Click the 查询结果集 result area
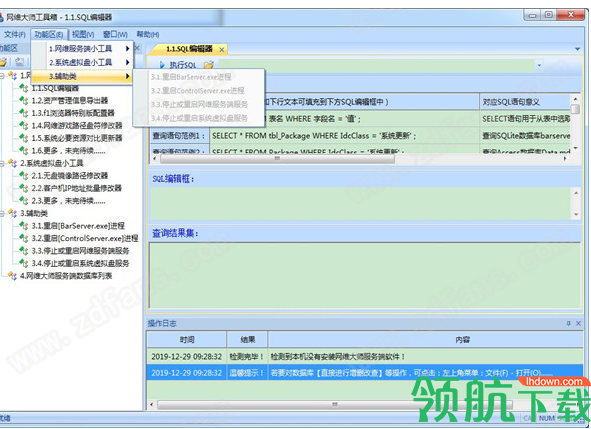 365,276
